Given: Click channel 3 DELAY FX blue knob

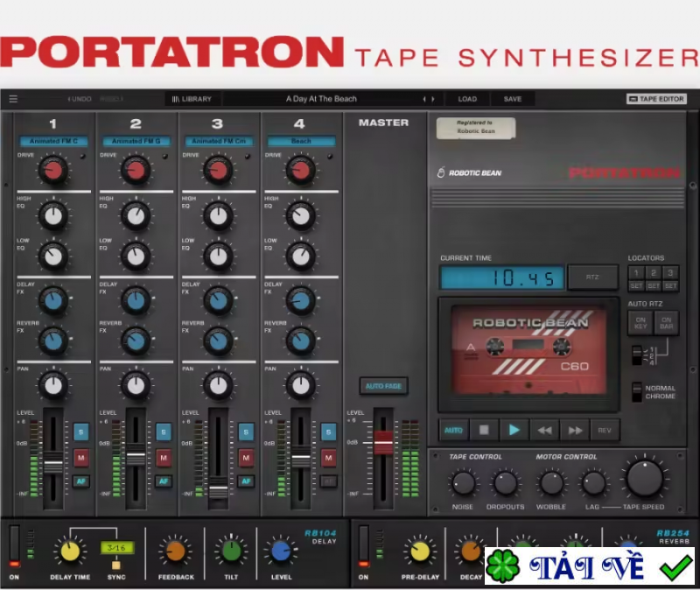Looking at the screenshot, I should 218,300.
